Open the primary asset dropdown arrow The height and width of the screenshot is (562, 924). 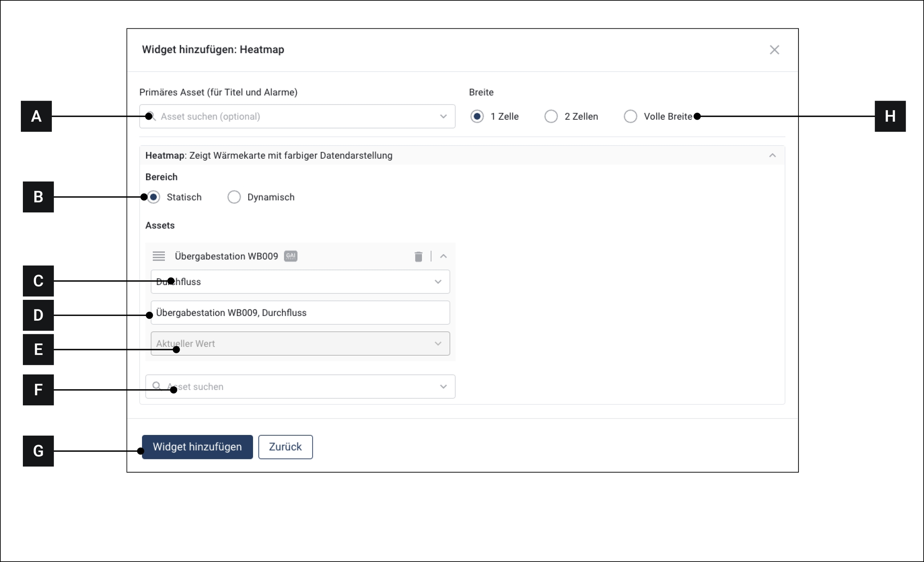pos(443,117)
